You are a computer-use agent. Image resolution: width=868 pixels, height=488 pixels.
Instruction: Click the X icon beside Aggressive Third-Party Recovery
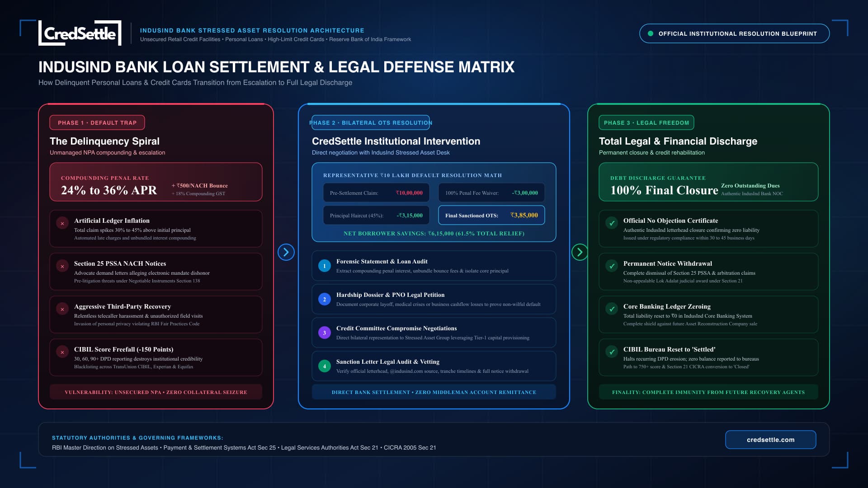click(62, 309)
